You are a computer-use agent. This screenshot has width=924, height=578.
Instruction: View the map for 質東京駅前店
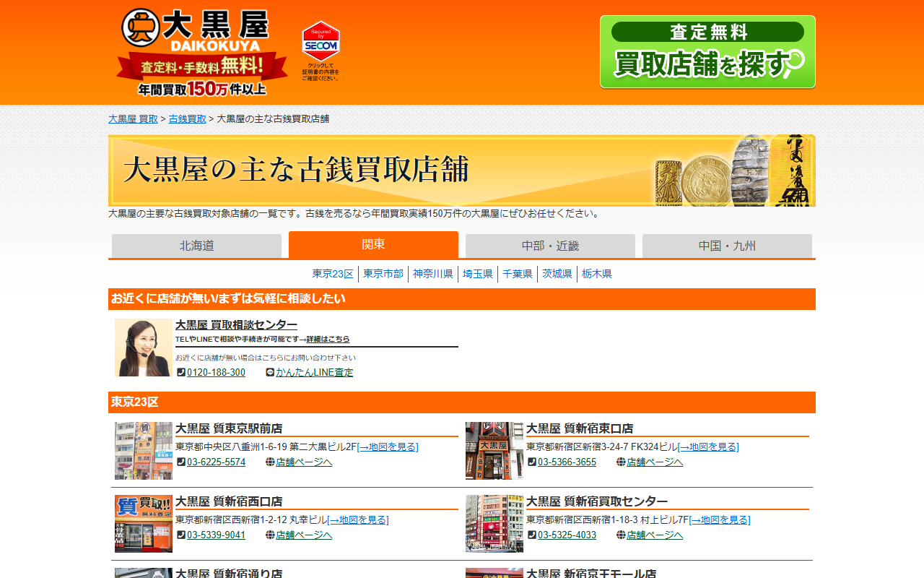coord(388,447)
